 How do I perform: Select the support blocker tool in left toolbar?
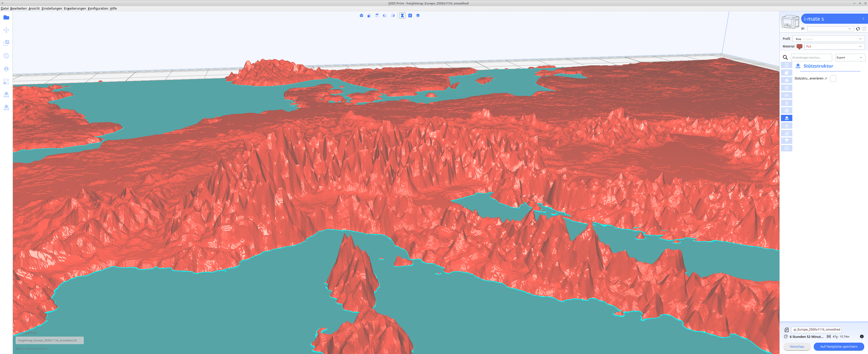coord(6,95)
